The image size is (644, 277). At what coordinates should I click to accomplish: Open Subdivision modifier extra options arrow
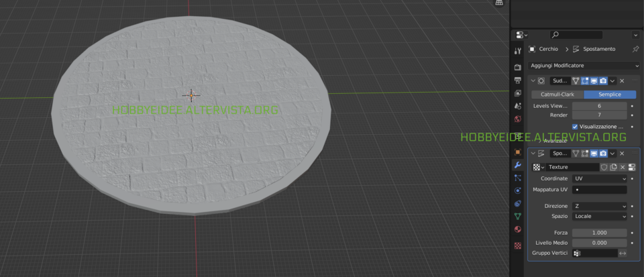(x=612, y=81)
